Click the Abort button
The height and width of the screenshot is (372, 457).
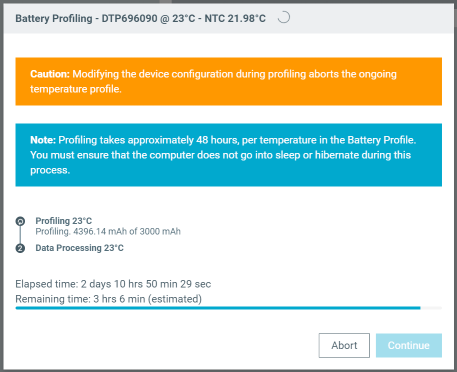pyautogui.click(x=344, y=345)
